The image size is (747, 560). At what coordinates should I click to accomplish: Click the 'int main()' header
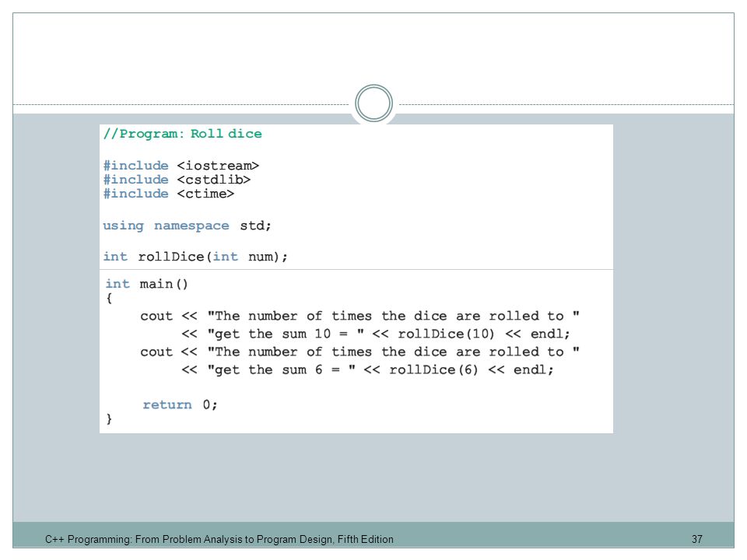tap(147, 284)
